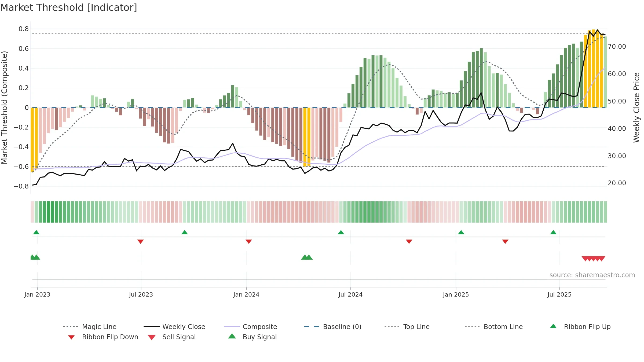Click the Jan 2024 x-axis label
The width and height of the screenshot is (644, 362).
pos(246,294)
